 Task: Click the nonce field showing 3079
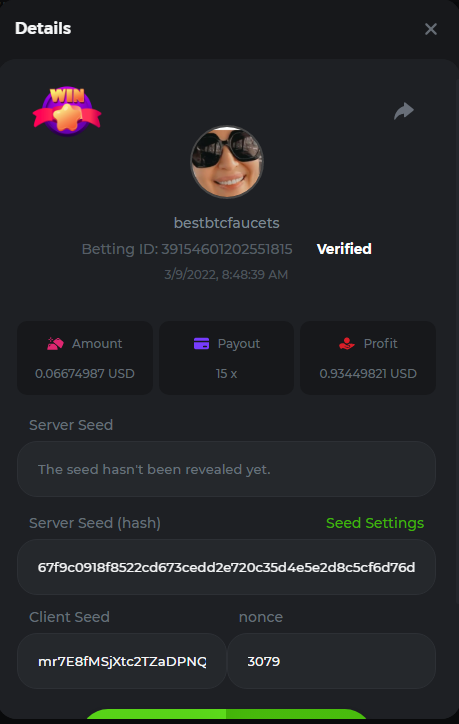[332, 661]
